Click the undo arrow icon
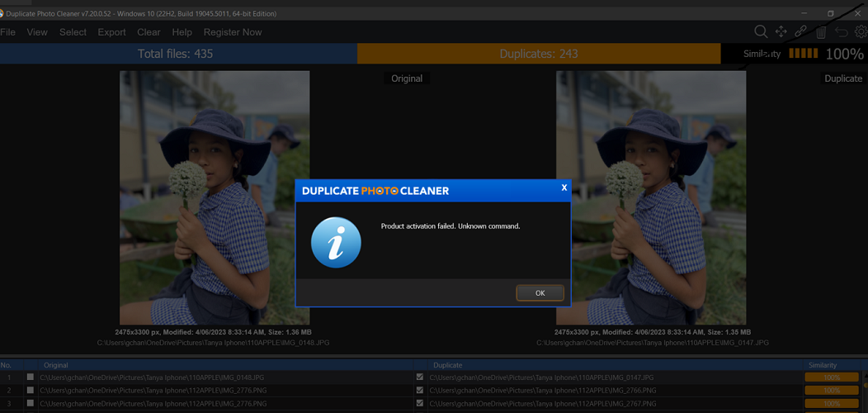This screenshot has height=413, width=868. [x=841, y=32]
